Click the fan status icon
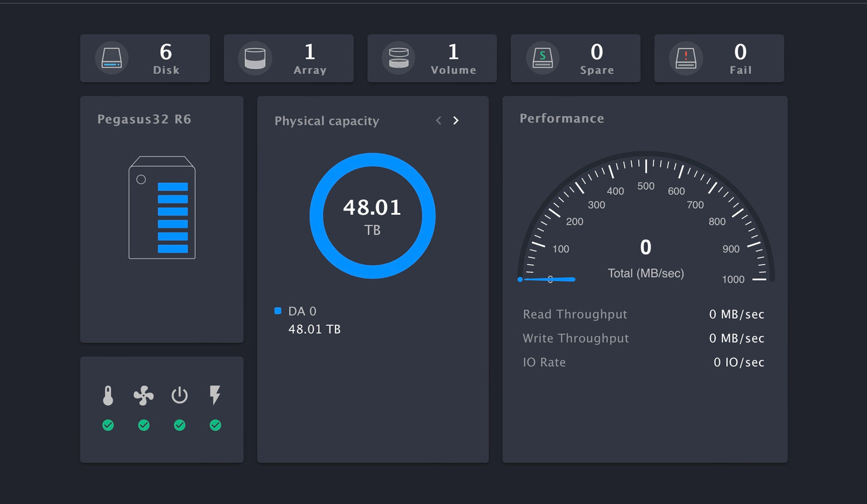This screenshot has height=504, width=867. click(x=143, y=395)
